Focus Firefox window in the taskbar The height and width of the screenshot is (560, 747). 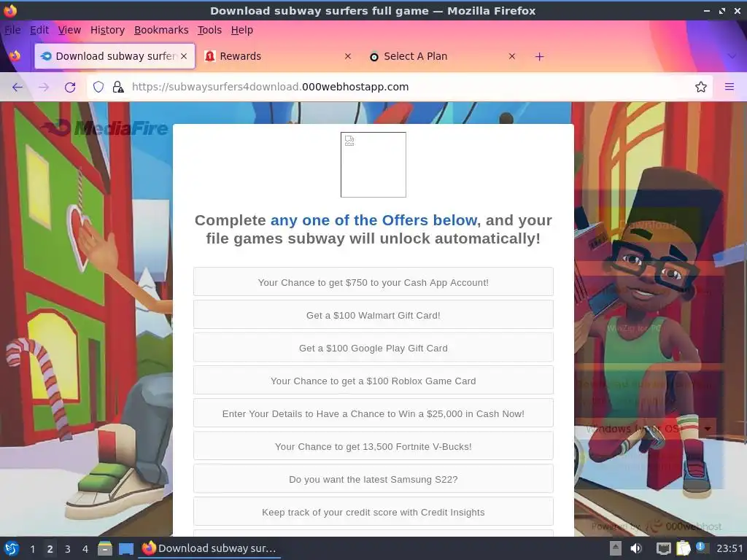(209, 548)
